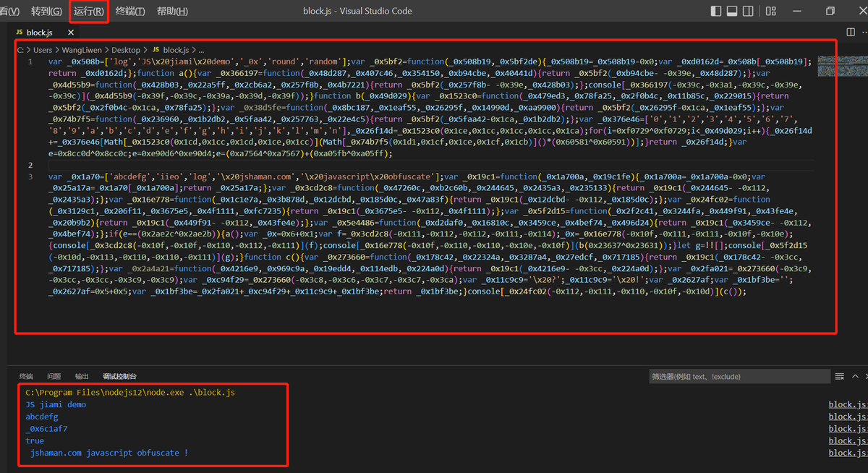This screenshot has height=473, width=868.
Task: Click the window title 'block.js - Visual Studio Code'
Action: point(357,11)
